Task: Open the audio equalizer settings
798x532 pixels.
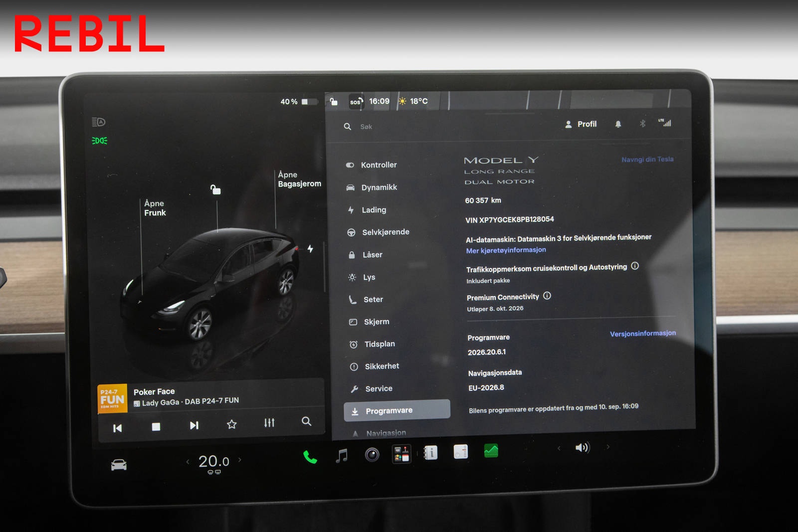Action: pos(269,423)
